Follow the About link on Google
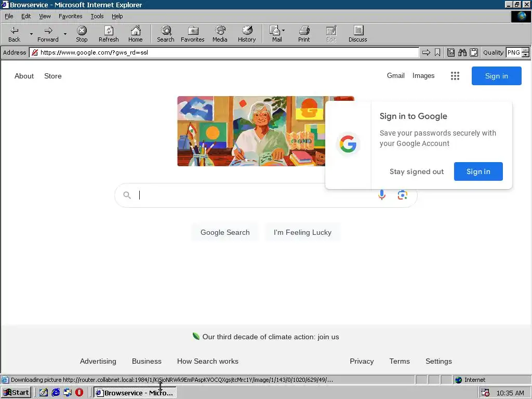532x399 pixels. 24,76
